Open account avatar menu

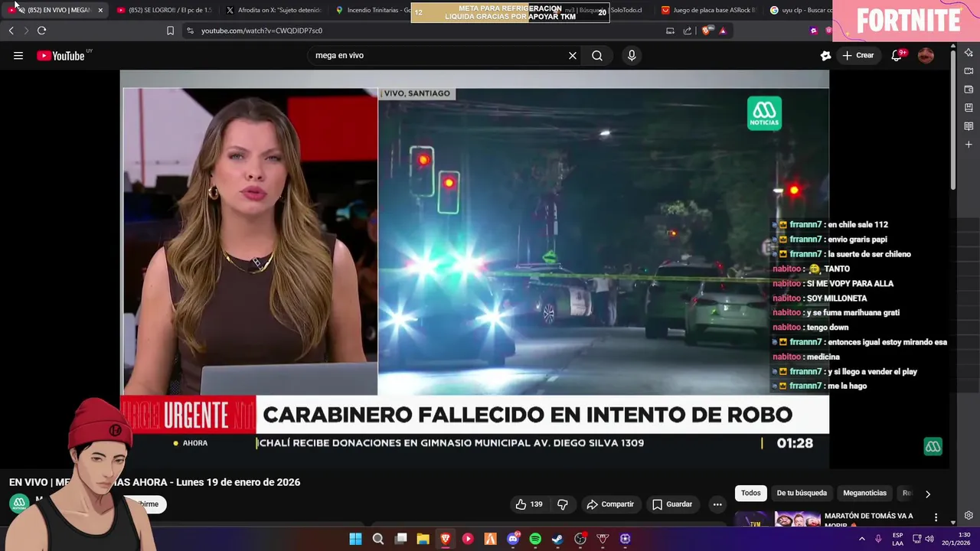926,55
